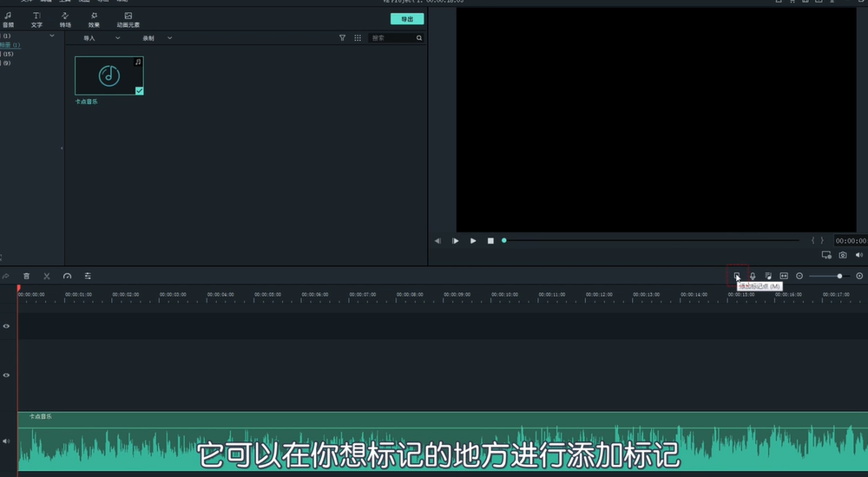Toggle the media grid view icon

(358, 37)
